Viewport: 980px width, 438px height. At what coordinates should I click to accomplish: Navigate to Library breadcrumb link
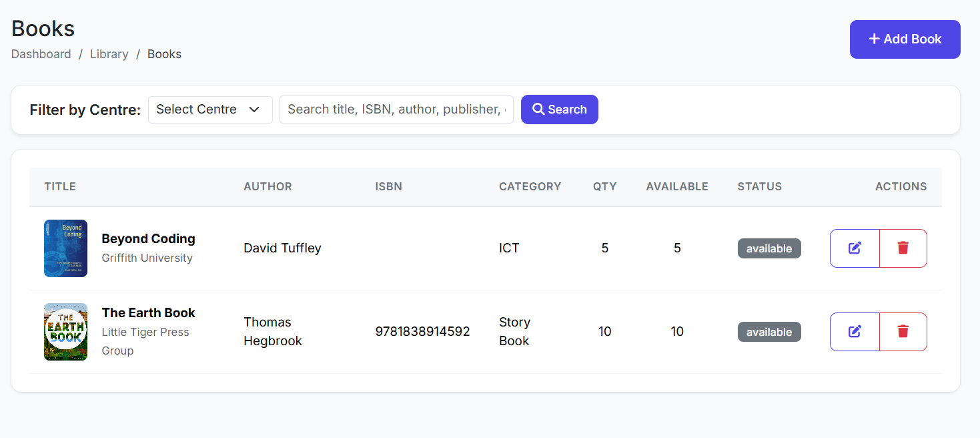(109, 54)
